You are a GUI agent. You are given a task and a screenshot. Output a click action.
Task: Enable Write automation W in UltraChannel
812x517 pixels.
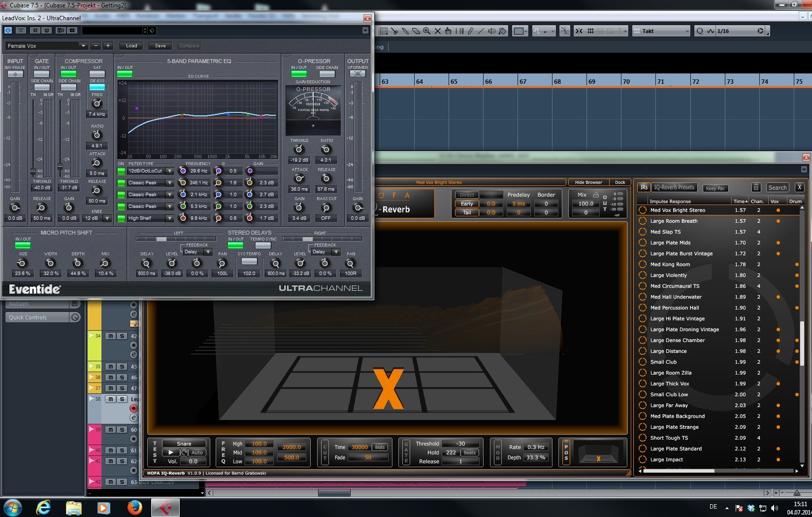46,31
